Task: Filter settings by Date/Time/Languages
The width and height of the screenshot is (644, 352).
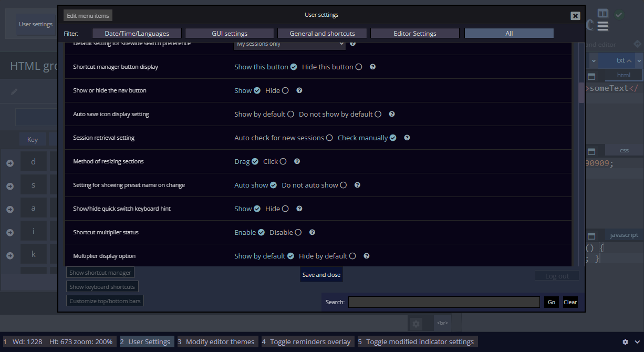Action: coord(137,33)
